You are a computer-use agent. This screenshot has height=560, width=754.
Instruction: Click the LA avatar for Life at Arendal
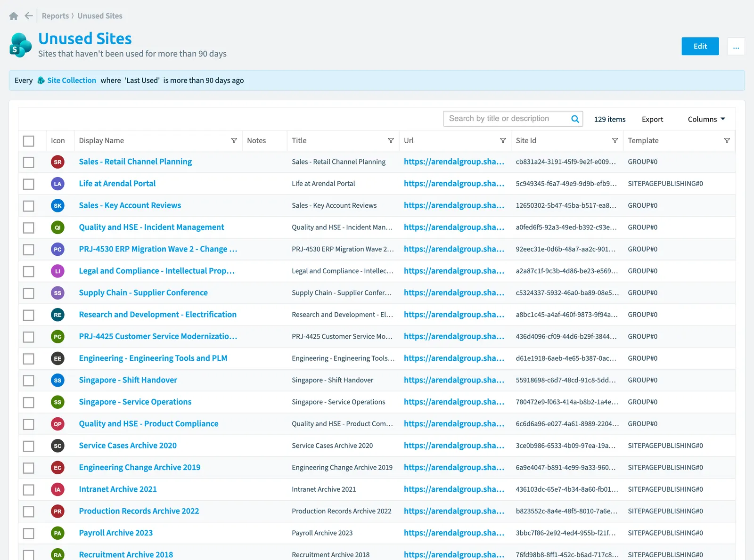coord(57,184)
